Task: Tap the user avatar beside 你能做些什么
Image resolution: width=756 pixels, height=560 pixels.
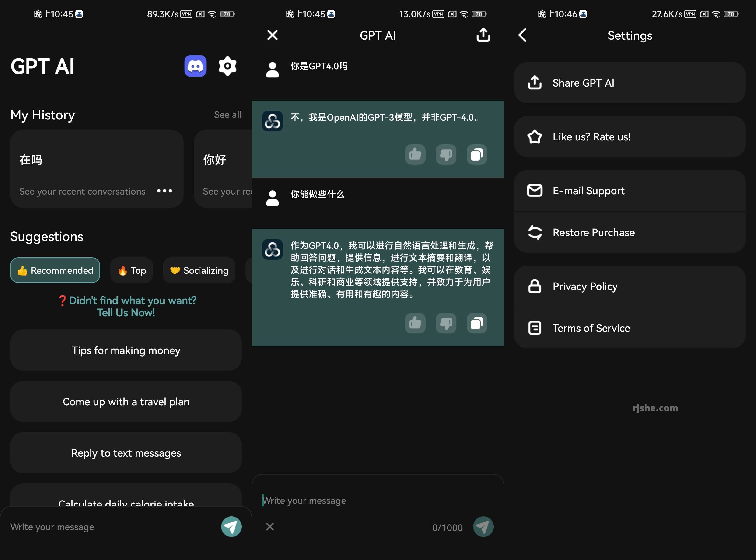Action: [x=273, y=198]
